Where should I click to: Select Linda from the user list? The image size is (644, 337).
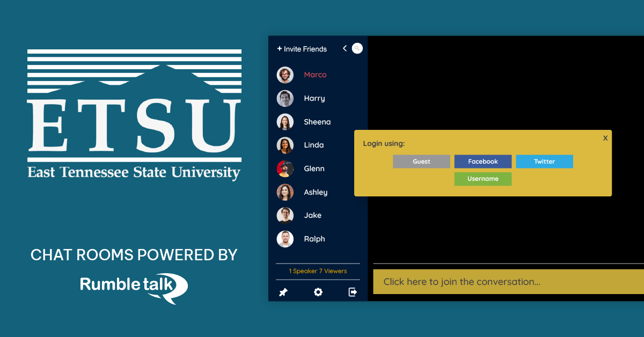pos(313,145)
